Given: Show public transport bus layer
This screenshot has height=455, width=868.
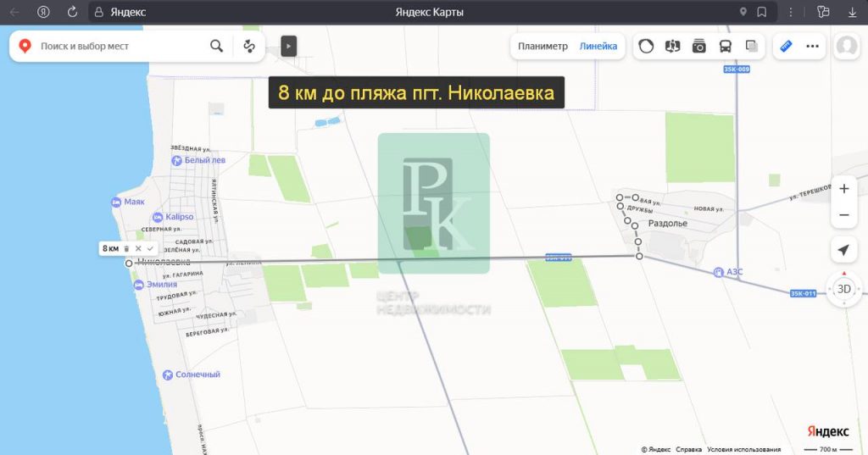Looking at the screenshot, I should click(726, 46).
